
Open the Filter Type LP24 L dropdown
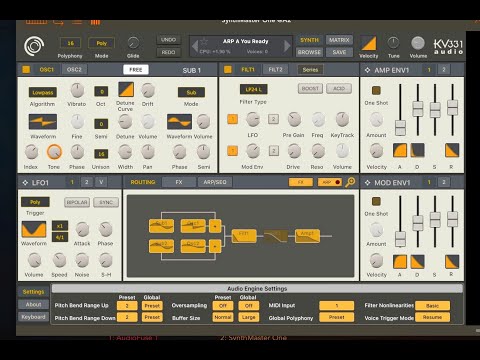coord(253,89)
